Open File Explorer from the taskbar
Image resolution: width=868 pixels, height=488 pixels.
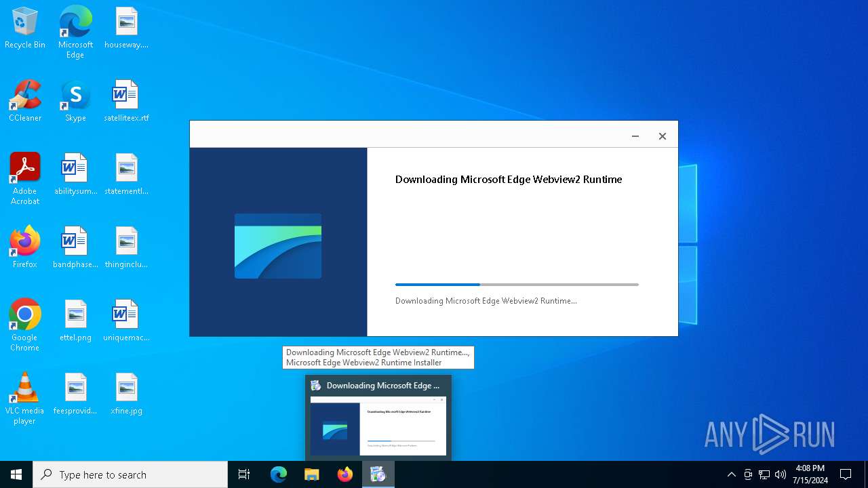point(312,474)
